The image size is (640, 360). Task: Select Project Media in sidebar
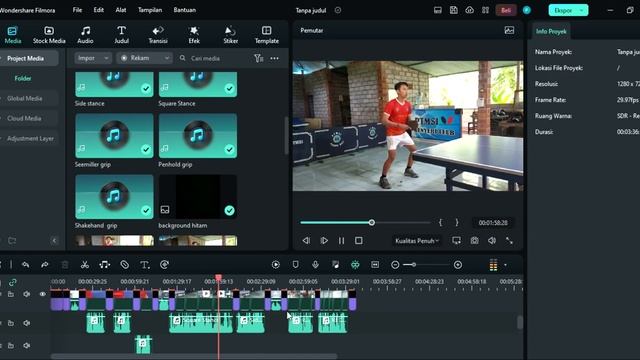coord(29,58)
